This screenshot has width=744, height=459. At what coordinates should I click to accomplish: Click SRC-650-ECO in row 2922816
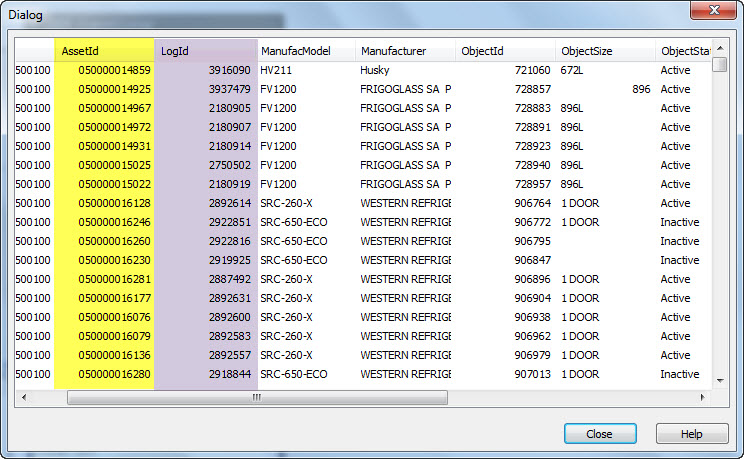(x=294, y=241)
